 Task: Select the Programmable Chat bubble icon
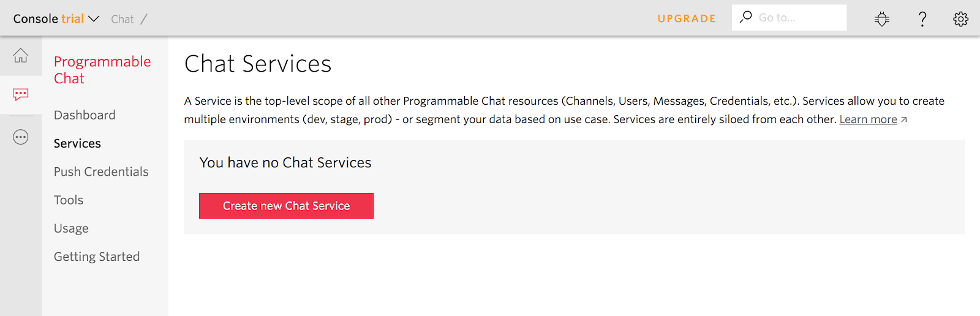point(21,94)
